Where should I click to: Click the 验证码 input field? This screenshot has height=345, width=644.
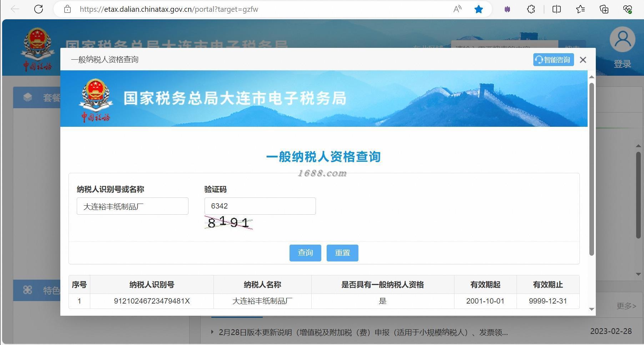pyautogui.click(x=260, y=206)
